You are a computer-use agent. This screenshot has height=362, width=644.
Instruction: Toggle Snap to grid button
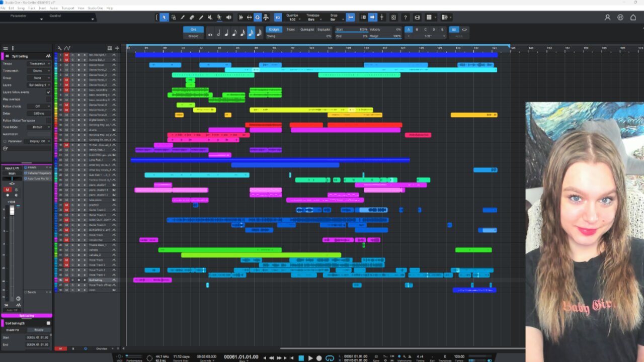(x=351, y=18)
